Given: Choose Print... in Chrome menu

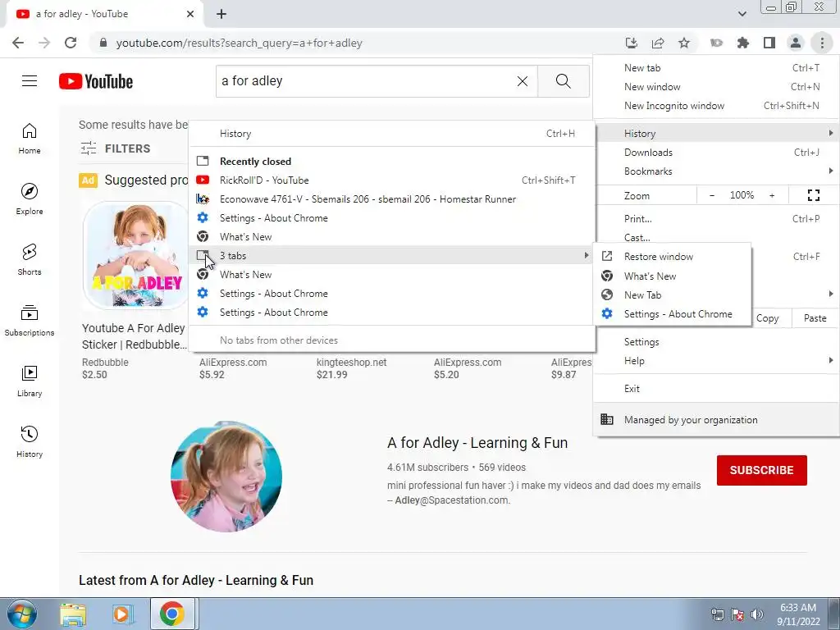Looking at the screenshot, I should click(715, 218).
